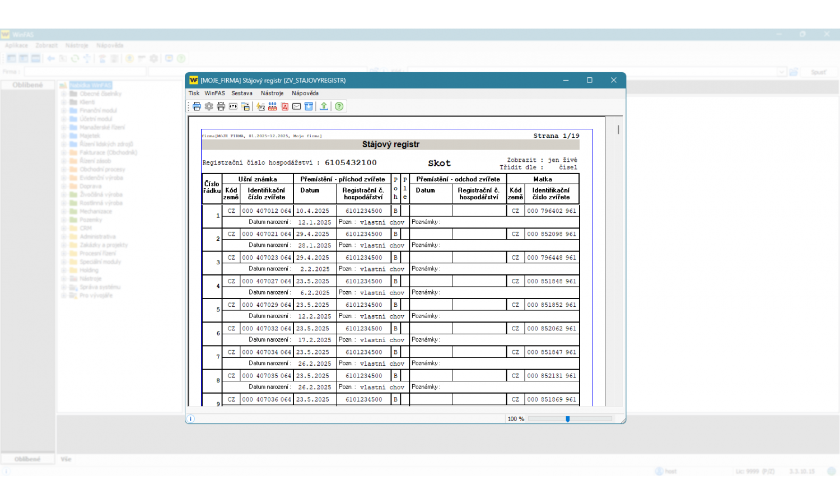Viewport: 840px width, 504px height.
Task: Click the red table with blue arrows icon
Action: point(273,106)
